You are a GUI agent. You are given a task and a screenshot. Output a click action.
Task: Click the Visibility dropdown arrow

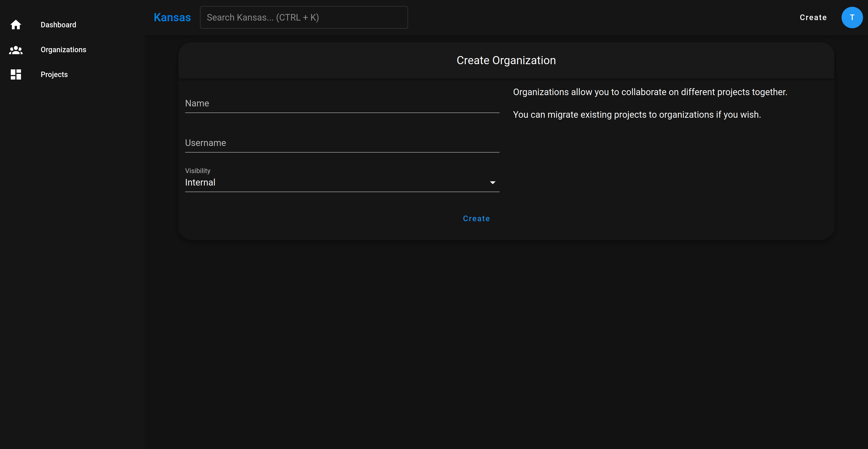pos(492,183)
